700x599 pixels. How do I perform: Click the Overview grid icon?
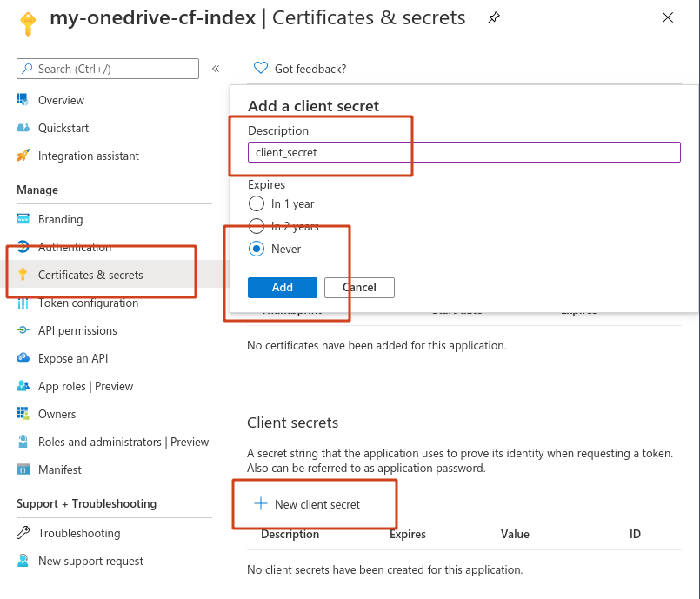[23, 99]
